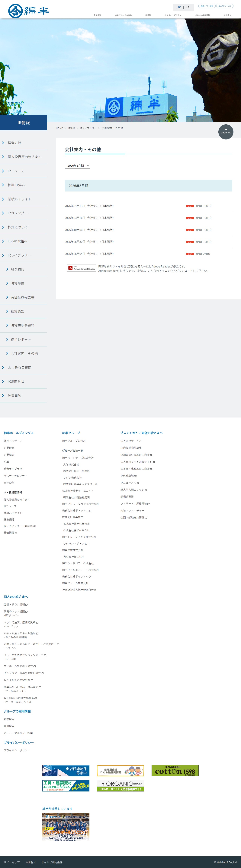Open 会社案内・その他 in sidebar

[24, 353]
